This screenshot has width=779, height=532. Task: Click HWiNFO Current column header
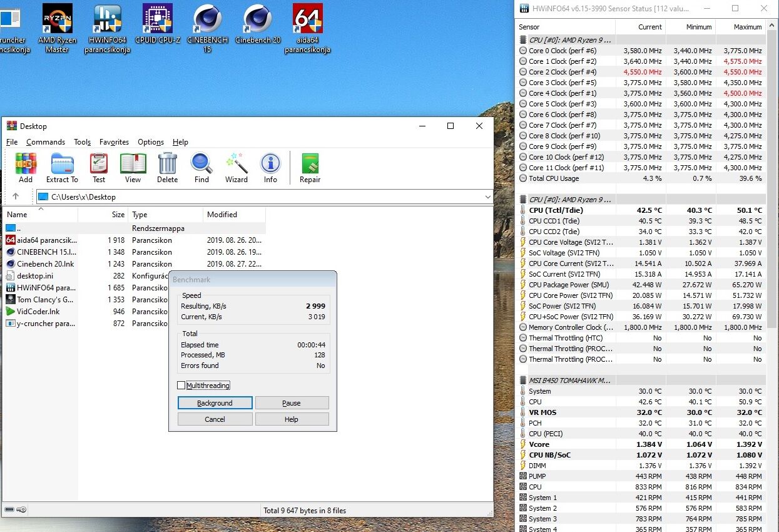coord(641,27)
